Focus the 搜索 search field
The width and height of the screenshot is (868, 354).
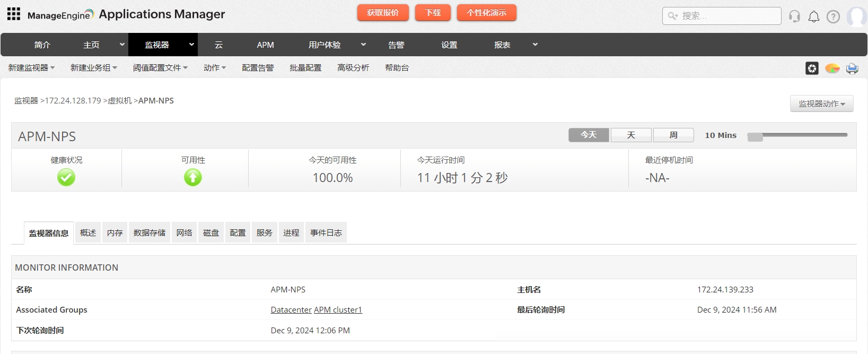(x=722, y=16)
